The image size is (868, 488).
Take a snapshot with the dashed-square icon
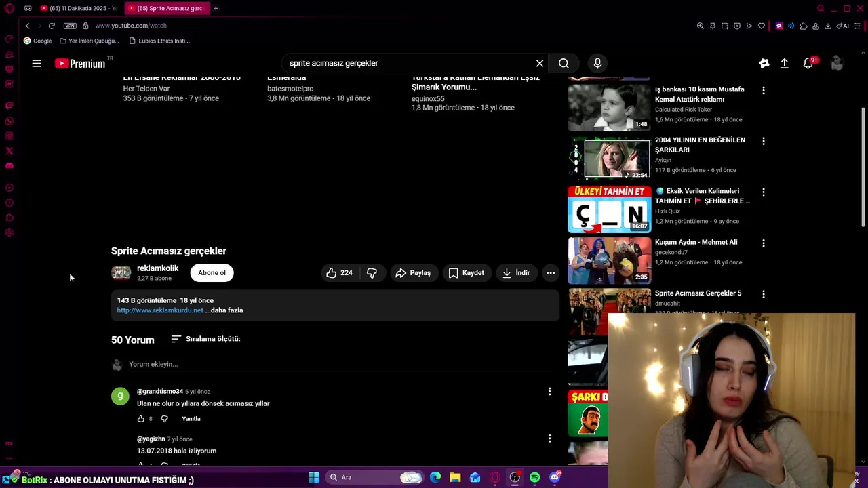point(724,26)
